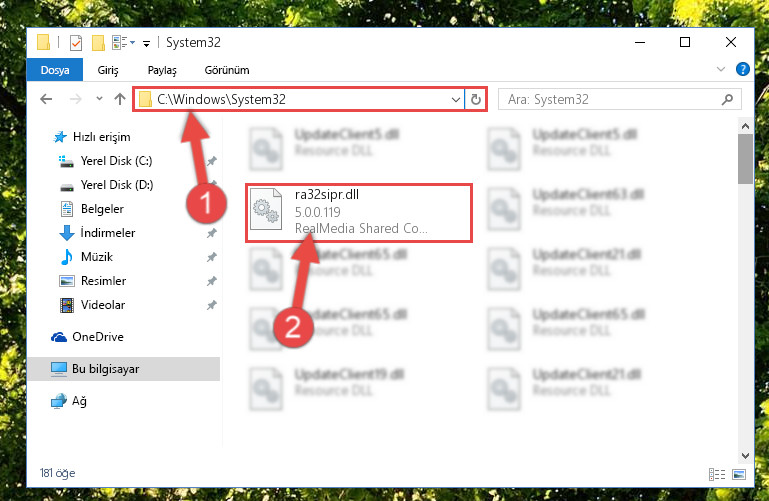Click the search magnifier icon
This screenshot has height=501, width=769.
(x=727, y=100)
